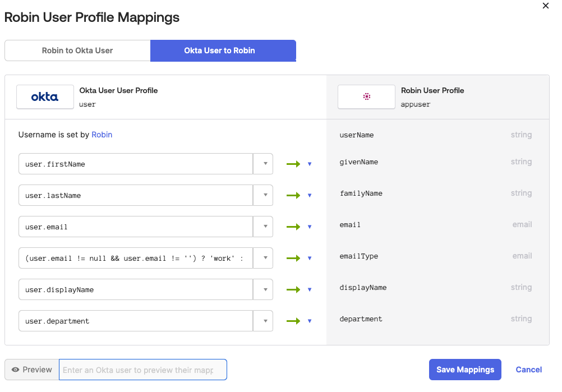This screenshot has width=562, height=392.
Task: Click the user.firstName expression field
Action: pyautogui.click(x=136, y=164)
